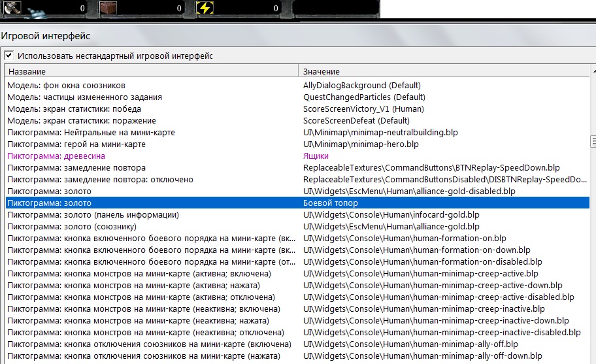
Task: Click value 'UI\Widgets\Console\Human\infocard-gold.blp'
Action: 391,215
